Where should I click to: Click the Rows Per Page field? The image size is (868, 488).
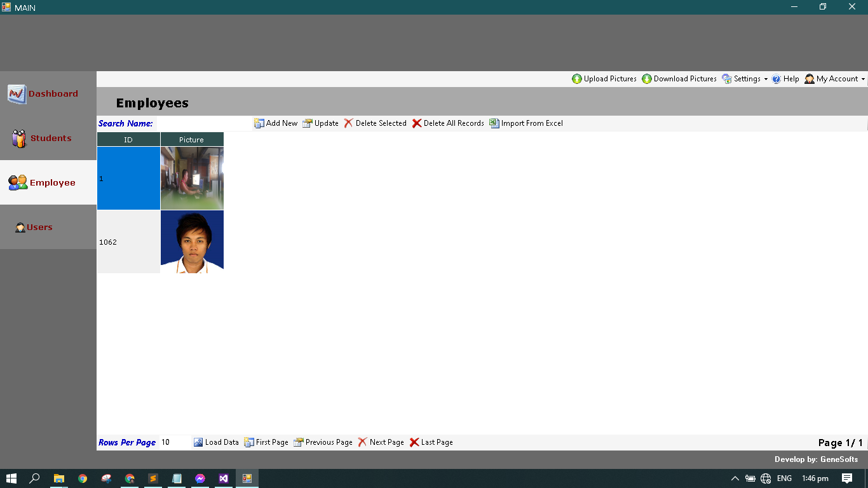click(x=174, y=442)
